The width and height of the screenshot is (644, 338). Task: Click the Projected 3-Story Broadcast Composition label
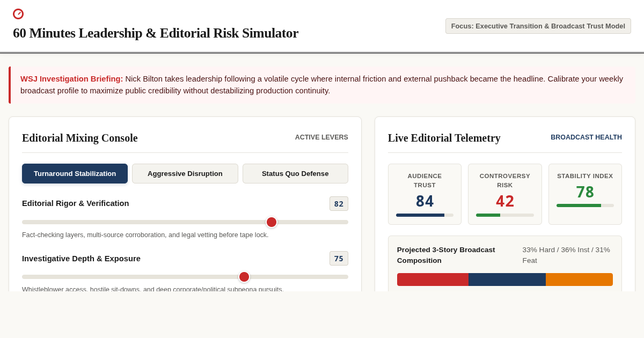click(x=446, y=255)
